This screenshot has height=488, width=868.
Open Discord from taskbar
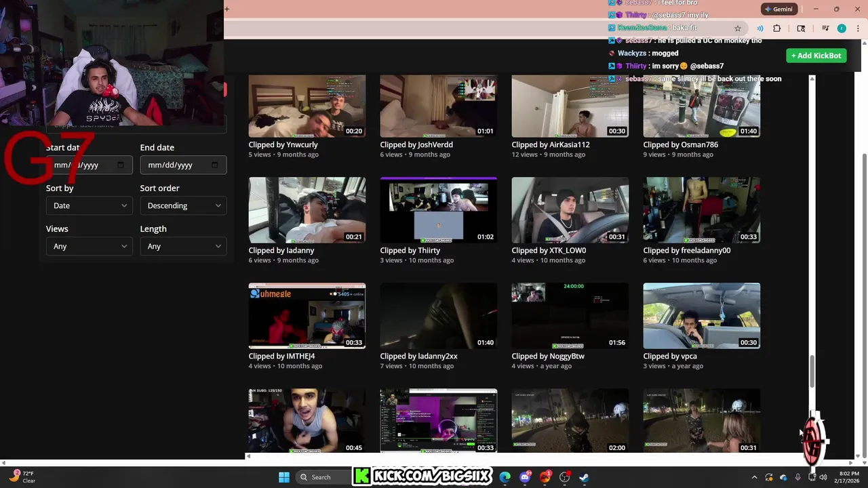click(525, 477)
